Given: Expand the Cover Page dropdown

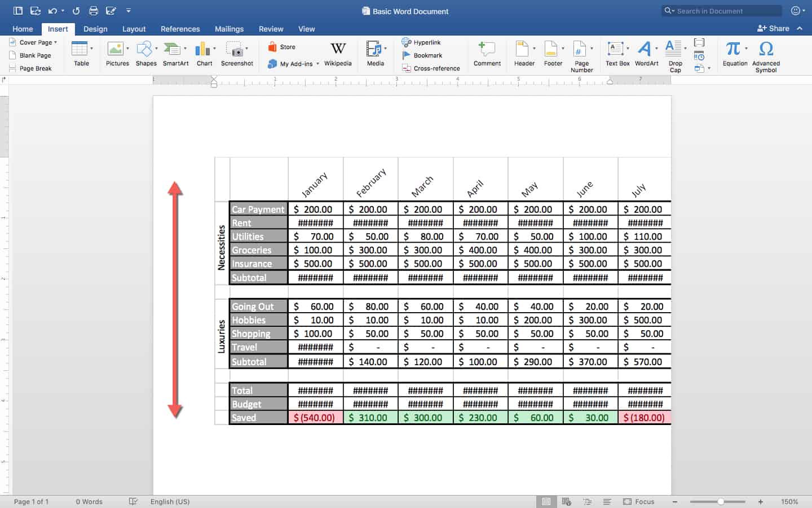Looking at the screenshot, I should 55,42.
